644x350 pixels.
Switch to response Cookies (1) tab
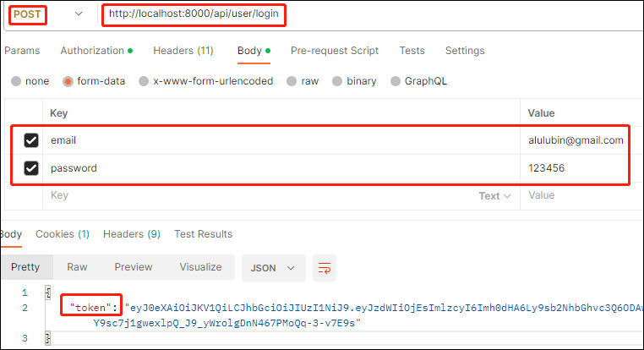tap(63, 234)
